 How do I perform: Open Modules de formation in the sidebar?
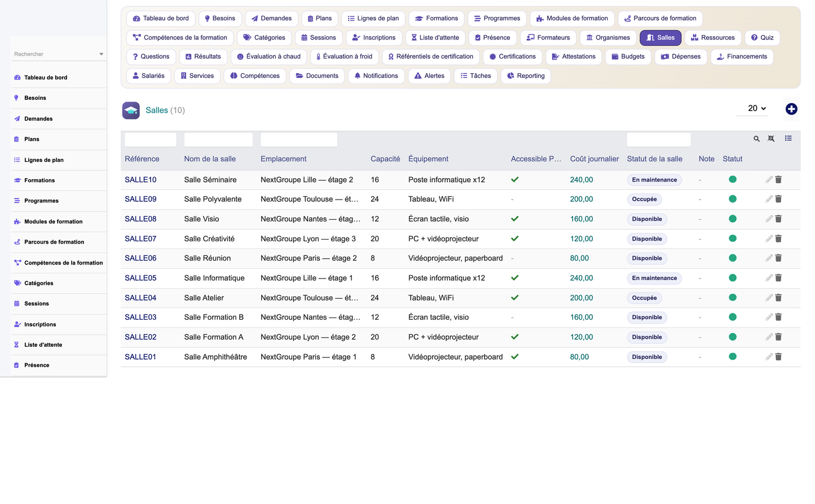pos(54,222)
